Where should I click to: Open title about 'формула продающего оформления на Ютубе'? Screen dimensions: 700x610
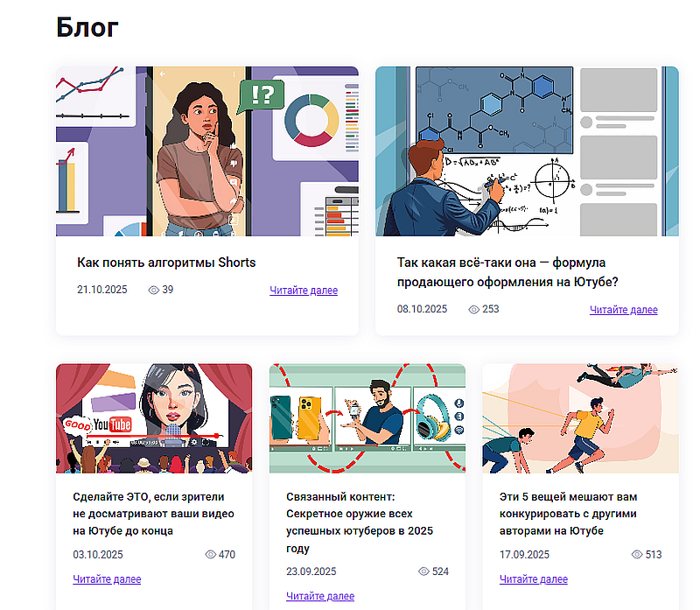pos(507,272)
